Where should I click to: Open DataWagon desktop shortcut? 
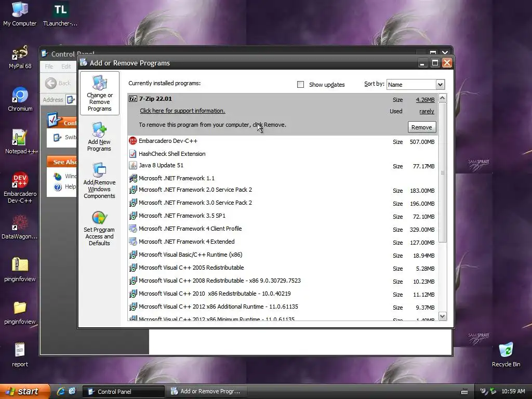[20, 227]
